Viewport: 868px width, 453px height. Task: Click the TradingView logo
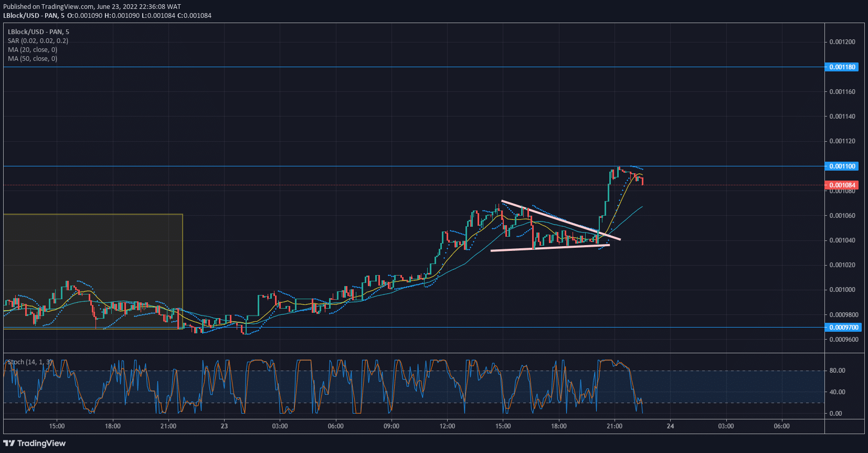pyautogui.click(x=35, y=443)
